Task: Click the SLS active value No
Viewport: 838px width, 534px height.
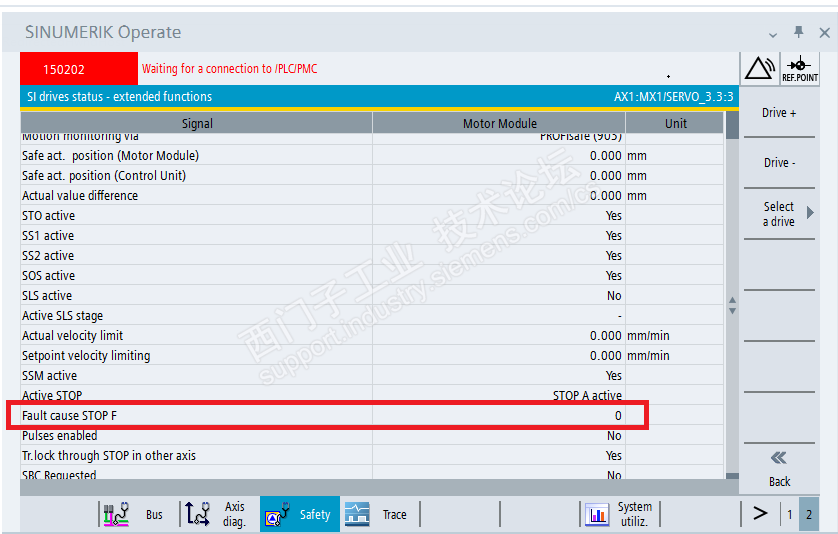Action: (x=614, y=296)
